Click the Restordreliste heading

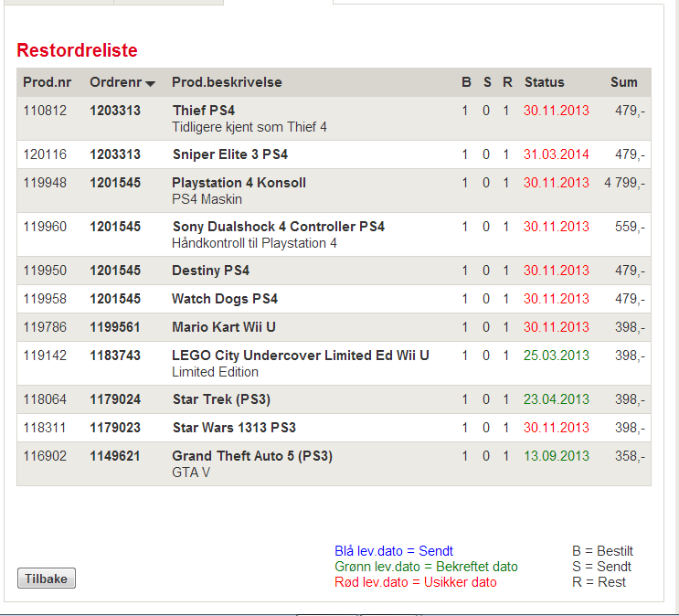coord(77,50)
